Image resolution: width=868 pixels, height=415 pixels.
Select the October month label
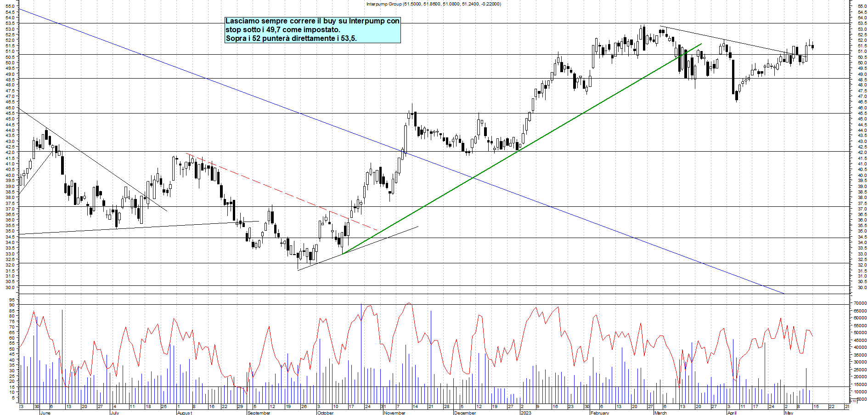coord(325,413)
